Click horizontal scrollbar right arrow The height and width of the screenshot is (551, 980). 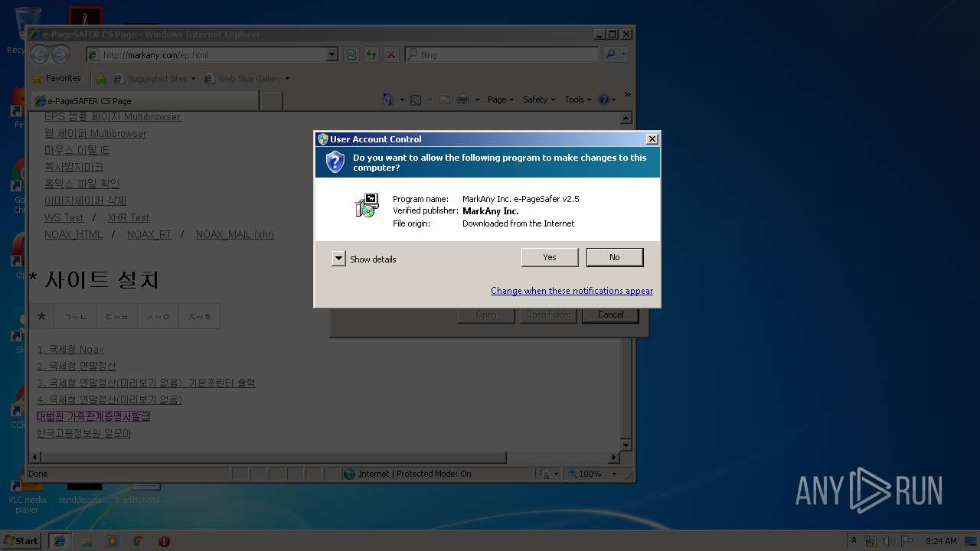pyautogui.click(x=614, y=458)
